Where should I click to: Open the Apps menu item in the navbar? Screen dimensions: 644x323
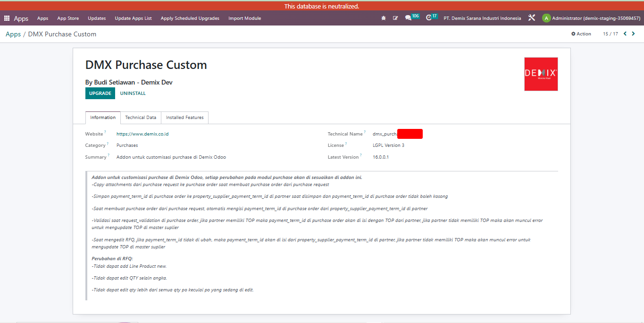coord(43,18)
